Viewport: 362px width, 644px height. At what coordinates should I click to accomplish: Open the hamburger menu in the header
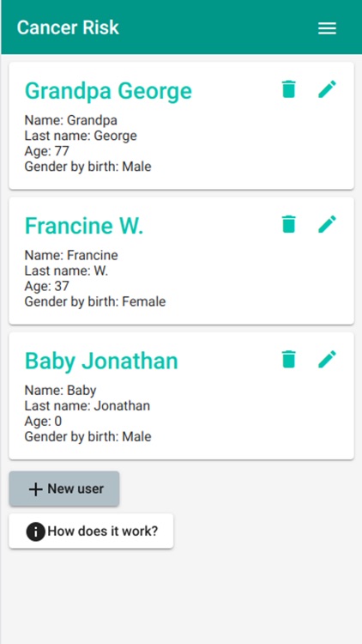pyautogui.click(x=327, y=28)
